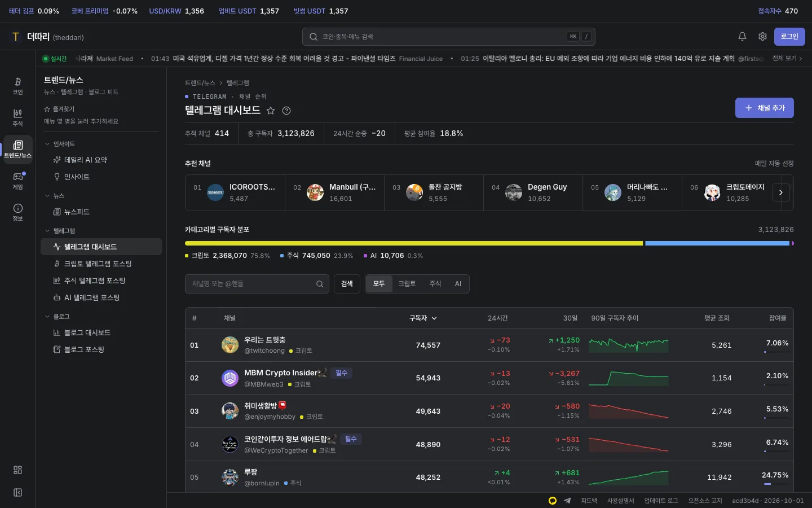Open the 사용설명서 footer link
Screen dimensions: 812x508
pyautogui.click(x=621, y=501)
